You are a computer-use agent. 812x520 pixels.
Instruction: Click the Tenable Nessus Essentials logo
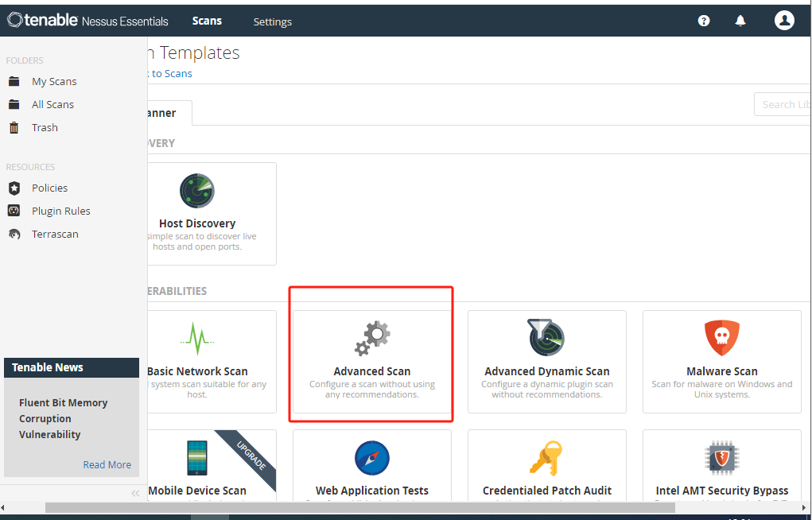(87, 21)
